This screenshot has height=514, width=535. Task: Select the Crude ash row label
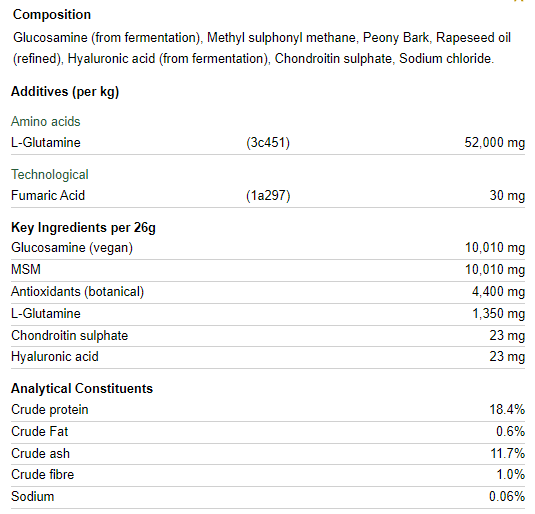click(x=40, y=454)
